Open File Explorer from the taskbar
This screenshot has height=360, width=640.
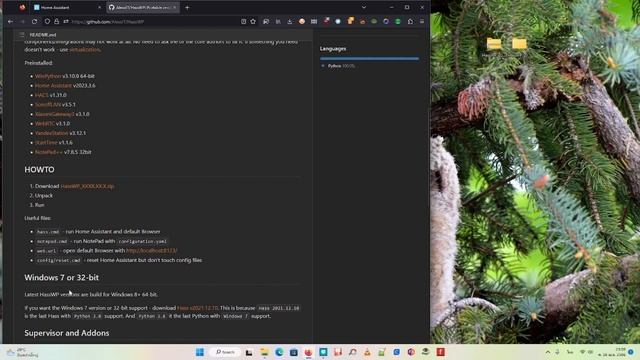point(264,352)
